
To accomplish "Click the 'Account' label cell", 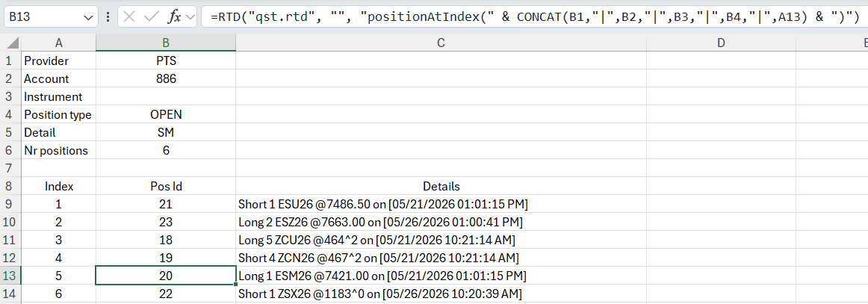I will click(x=59, y=78).
